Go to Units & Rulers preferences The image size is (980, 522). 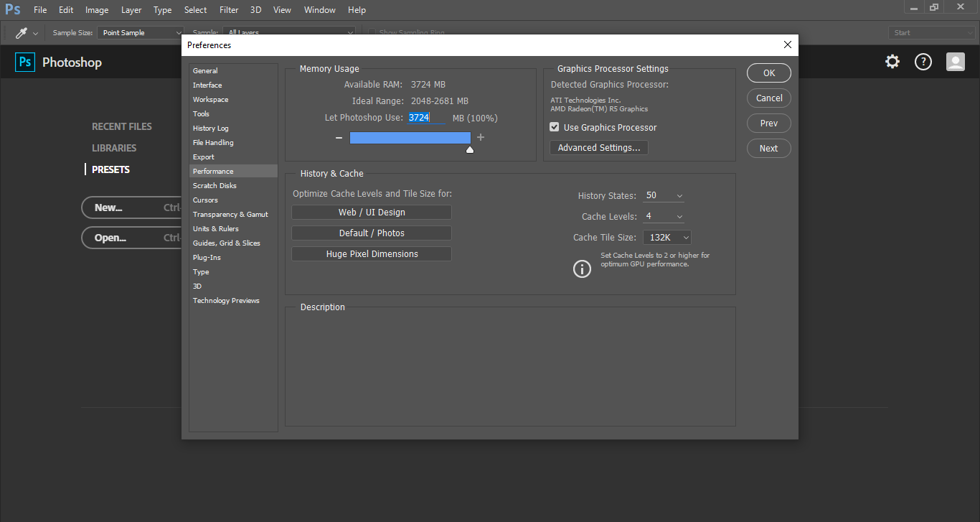pyautogui.click(x=233, y=229)
